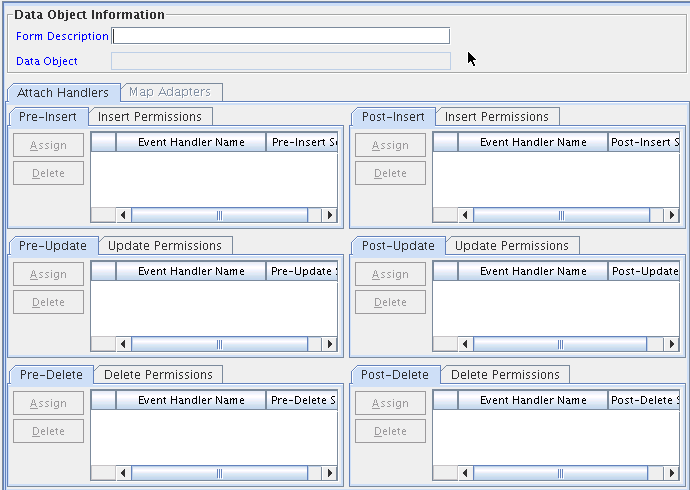
Task: Click Delete button in Pre-Delete panel
Action: tap(48, 431)
